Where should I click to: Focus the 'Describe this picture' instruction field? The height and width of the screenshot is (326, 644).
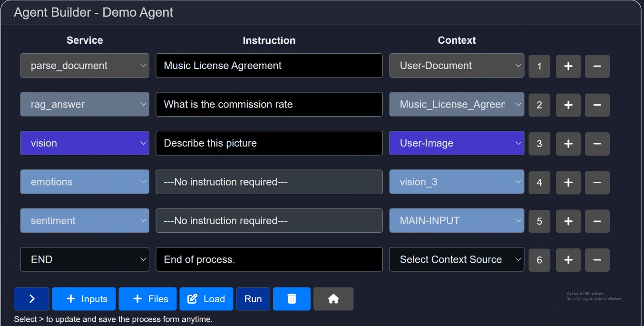(x=269, y=143)
